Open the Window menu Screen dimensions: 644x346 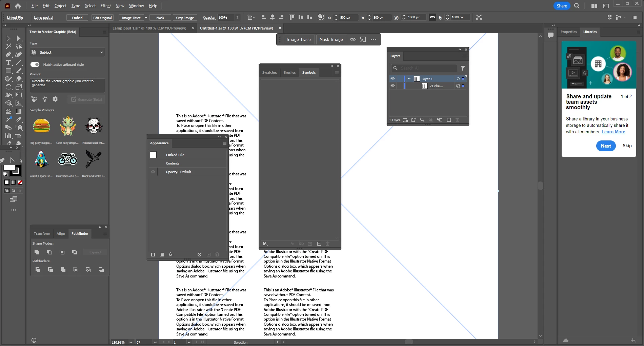(136, 6)
